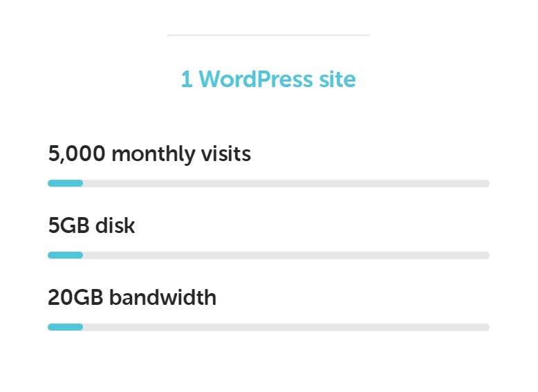Click the filled part of bandwidth bar
Screen dimensions: 538x392
pyautogui.click(x=65, y=327)
